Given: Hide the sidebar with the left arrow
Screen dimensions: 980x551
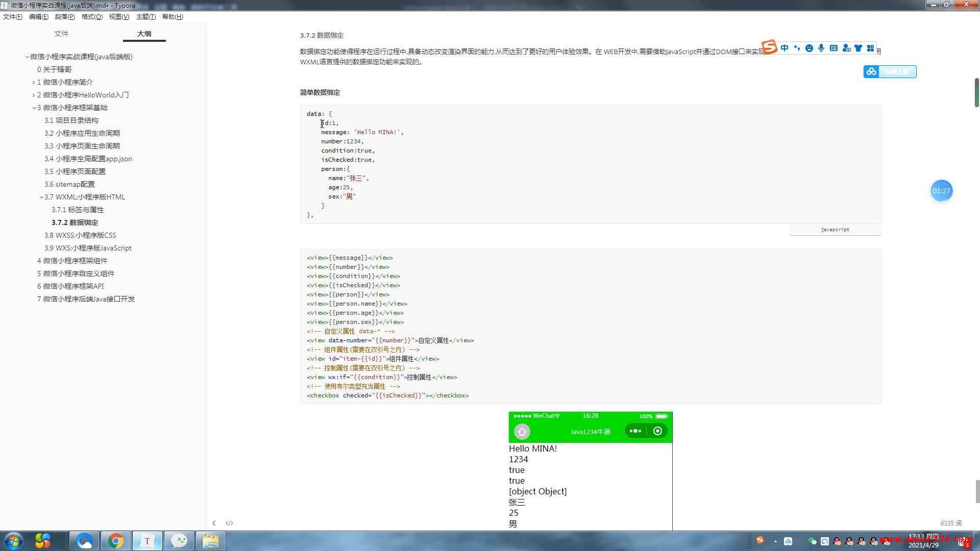Looking at the screenshot, I should click(214, 523).
